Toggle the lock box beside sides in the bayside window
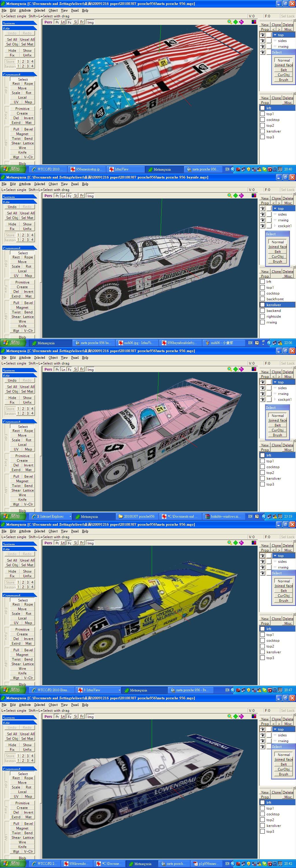Screen dimensions: 296x868 269,214
